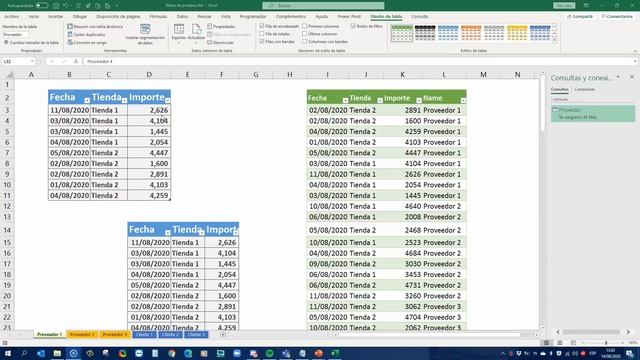The width and height of the screenshot is (640, 360).
Task: Open the Actualizar dropdown arrow
Action: tap(196, 43)
